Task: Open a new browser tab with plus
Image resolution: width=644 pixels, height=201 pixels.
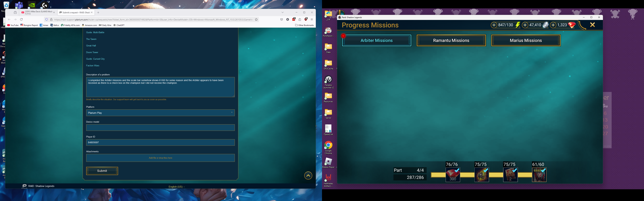Action: [x=98, y=13]
